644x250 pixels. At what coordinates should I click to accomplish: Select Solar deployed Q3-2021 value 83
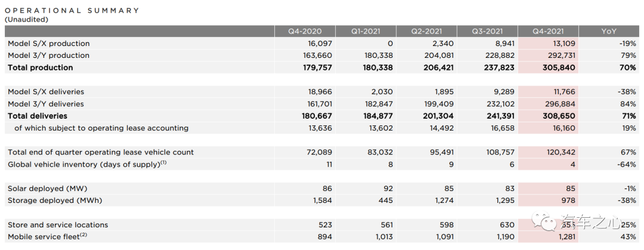tap(509, 189)
